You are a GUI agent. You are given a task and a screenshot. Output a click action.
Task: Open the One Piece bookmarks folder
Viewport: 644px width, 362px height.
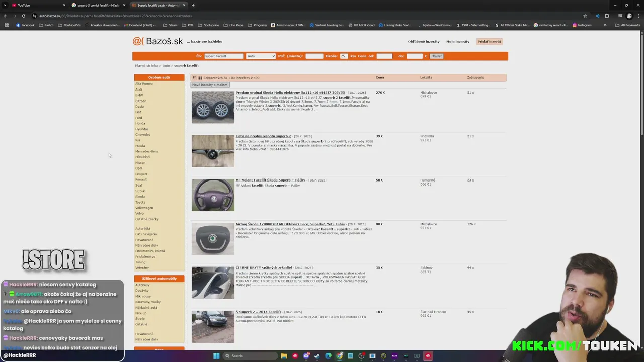pyautogui.click(x=233, y=25)
